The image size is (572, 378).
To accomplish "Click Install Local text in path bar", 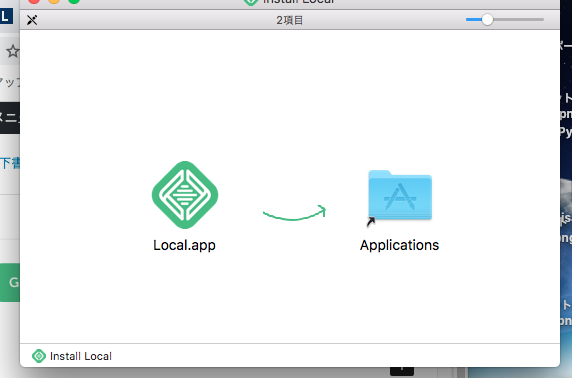I will 81,356.
